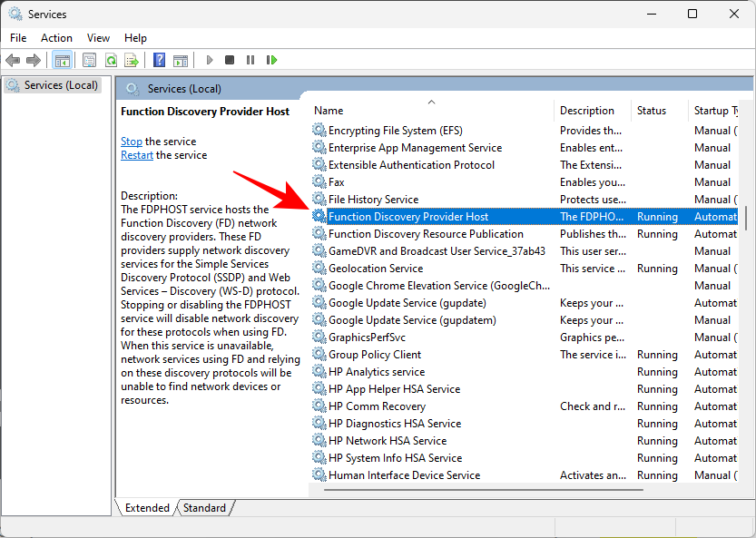
Task: Click gear icon of GraphicsPerfSvc
Action: (x=319, y=337)
